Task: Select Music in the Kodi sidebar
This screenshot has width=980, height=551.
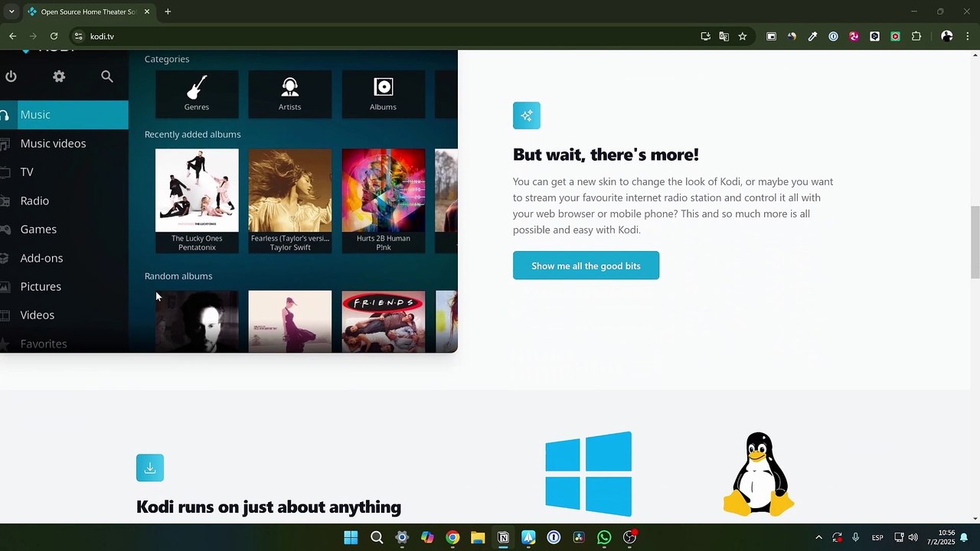Action: 35,115
